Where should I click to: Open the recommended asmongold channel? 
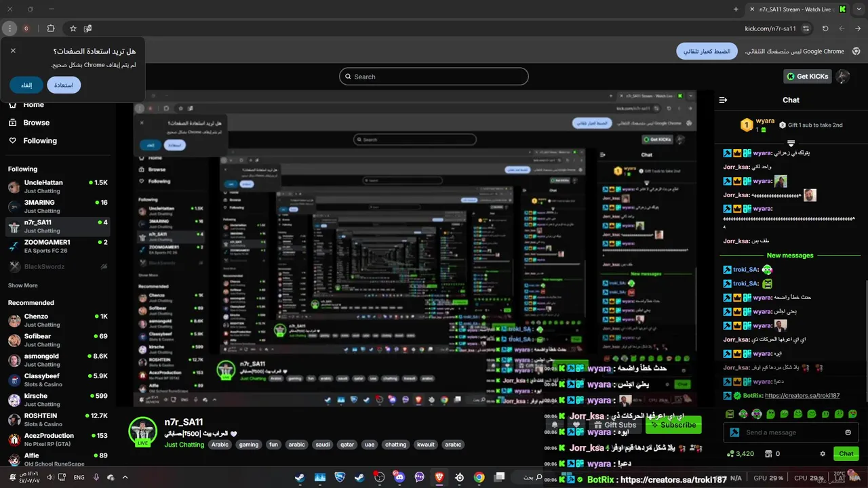click(x=58, y=360)
